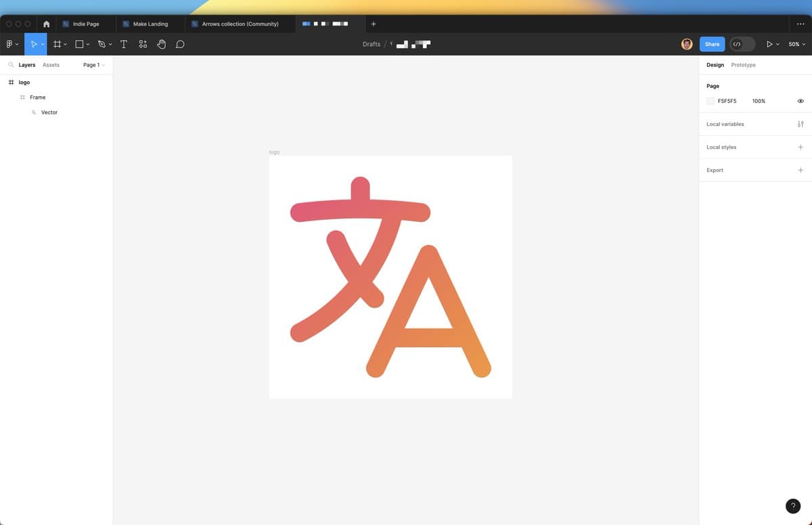
Task: Toggle page background visibility eye
Action: [800, 101]
